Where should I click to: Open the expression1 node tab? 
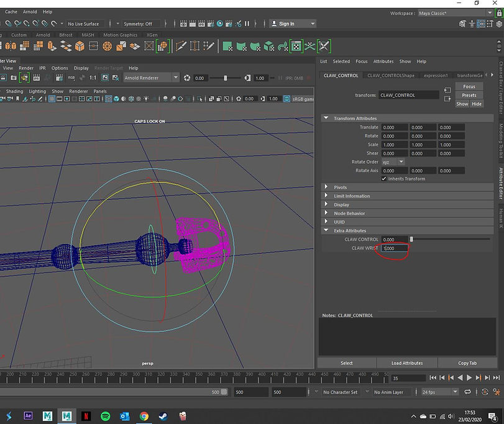[x=436, y=76]
